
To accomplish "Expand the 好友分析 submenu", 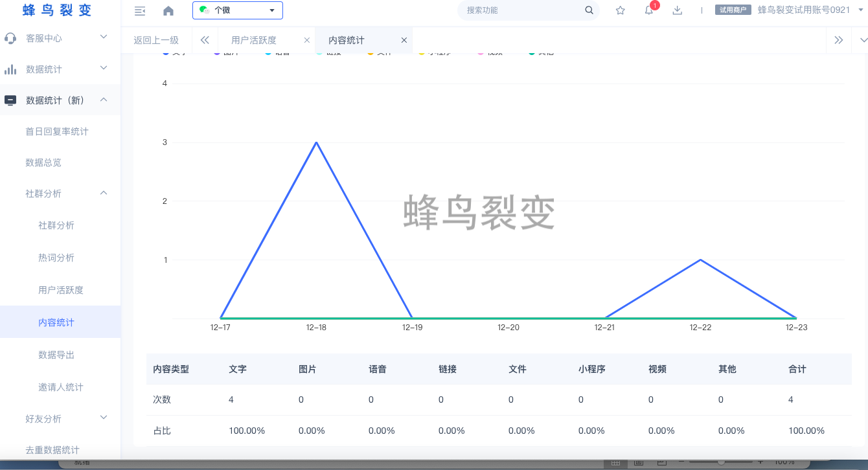I will [x=60, y=419].
